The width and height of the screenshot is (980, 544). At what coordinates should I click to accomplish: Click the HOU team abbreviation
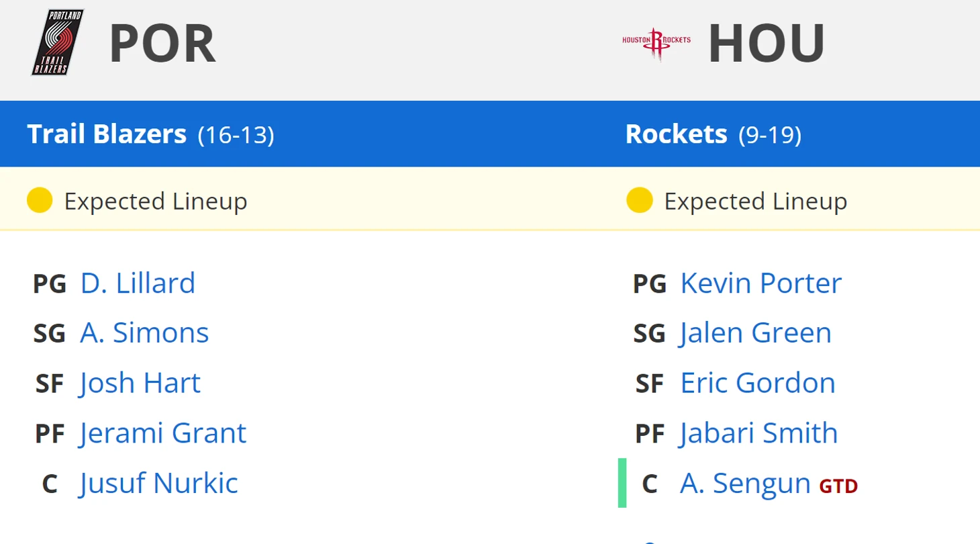pos(767,44)
